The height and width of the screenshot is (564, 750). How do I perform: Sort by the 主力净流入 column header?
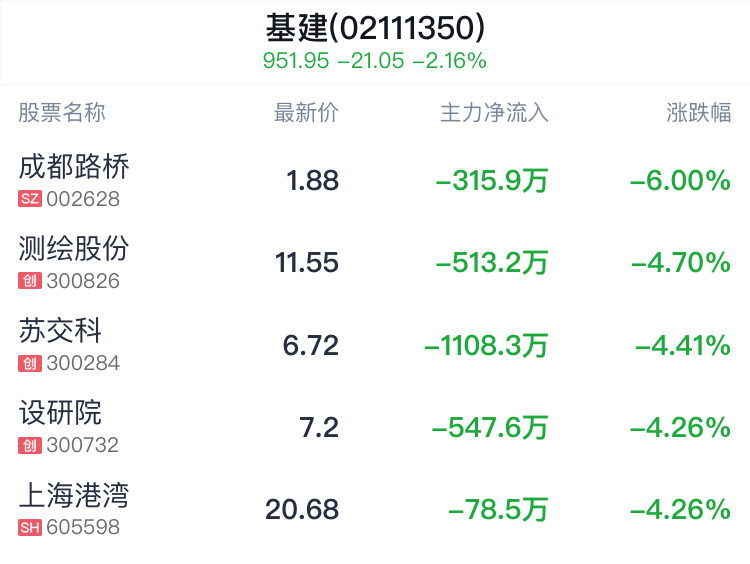pos(494,112)
